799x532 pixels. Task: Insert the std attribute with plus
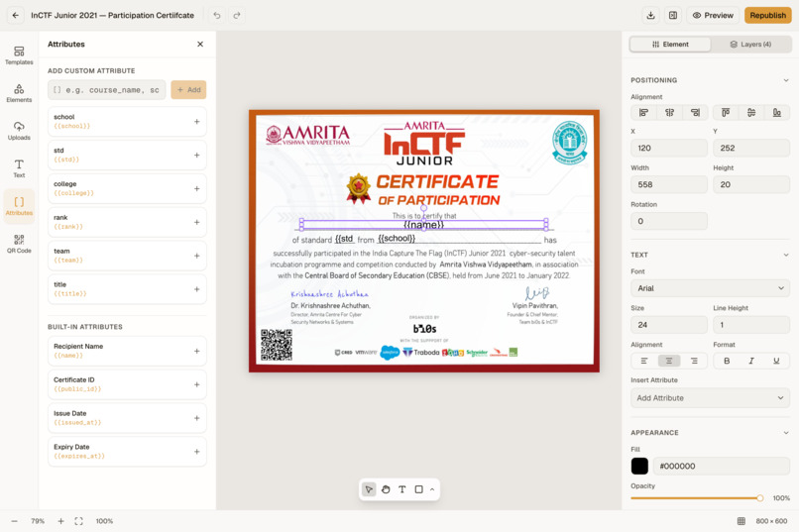pyautogui.click(x=196, y=156)
